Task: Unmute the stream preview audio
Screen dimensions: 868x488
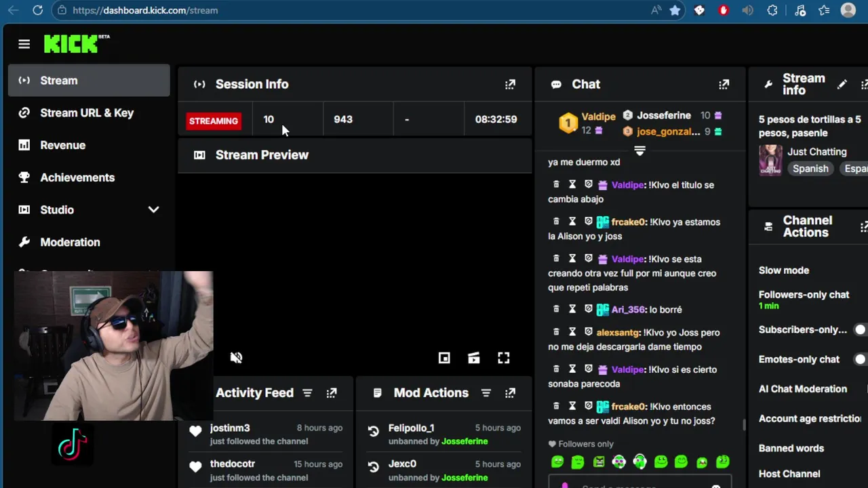Action: click(x=236, y=358)
